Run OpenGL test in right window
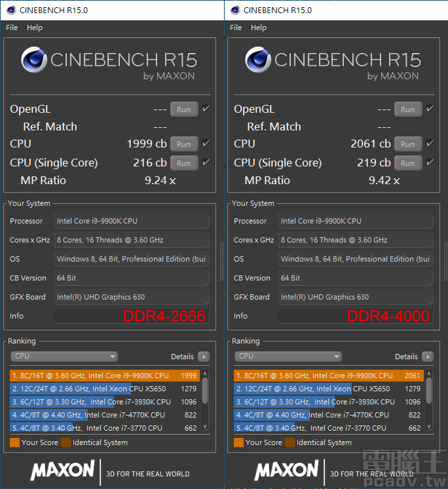The height and width of the screenshot is (489, 448). coord(408,109)
